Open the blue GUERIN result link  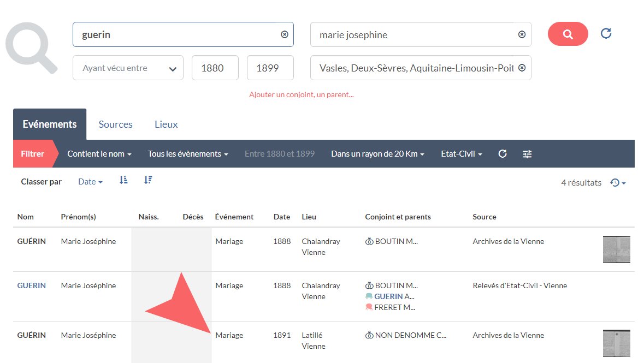[x=32, y=285]
